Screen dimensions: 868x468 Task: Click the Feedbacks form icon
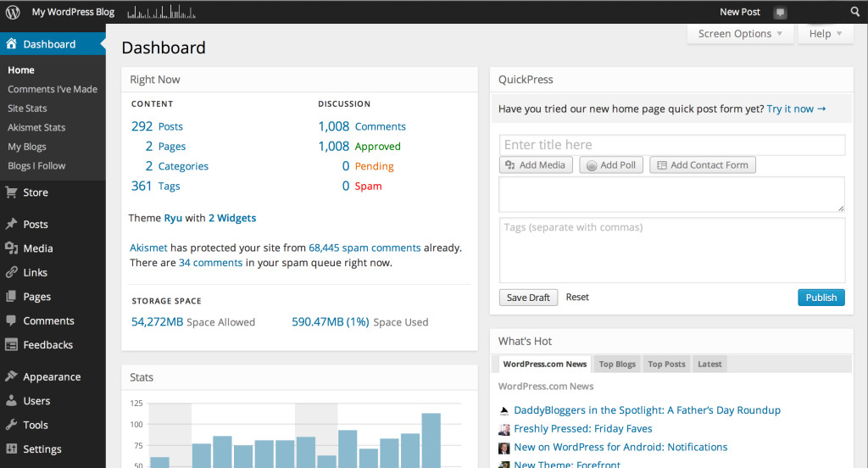(x=11, y=344)
